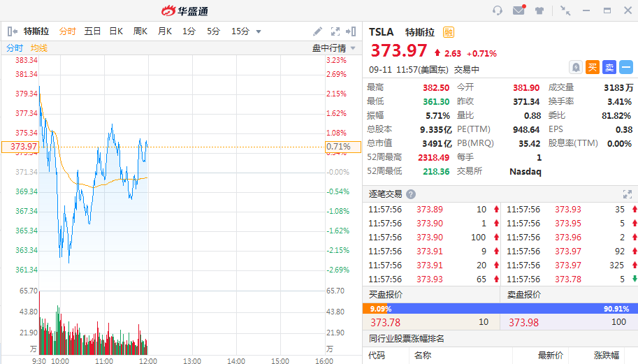Click the ask price 373.98
Viewport: 638px width, 364px height.
tap(523, 322)
